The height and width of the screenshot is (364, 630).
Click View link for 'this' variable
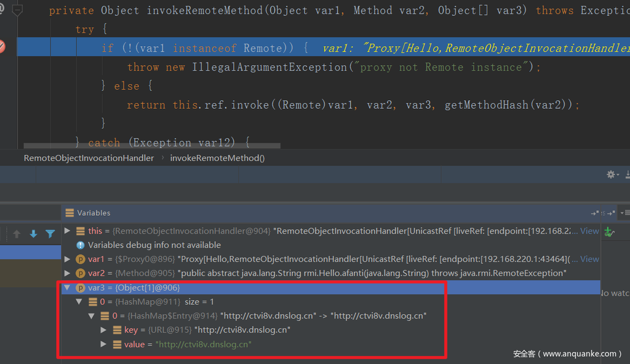coord(589,231)
